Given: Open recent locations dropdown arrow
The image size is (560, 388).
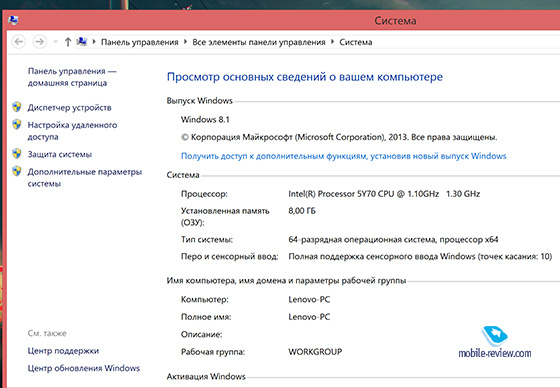Looking at the screenshot, I should (55, 42).
